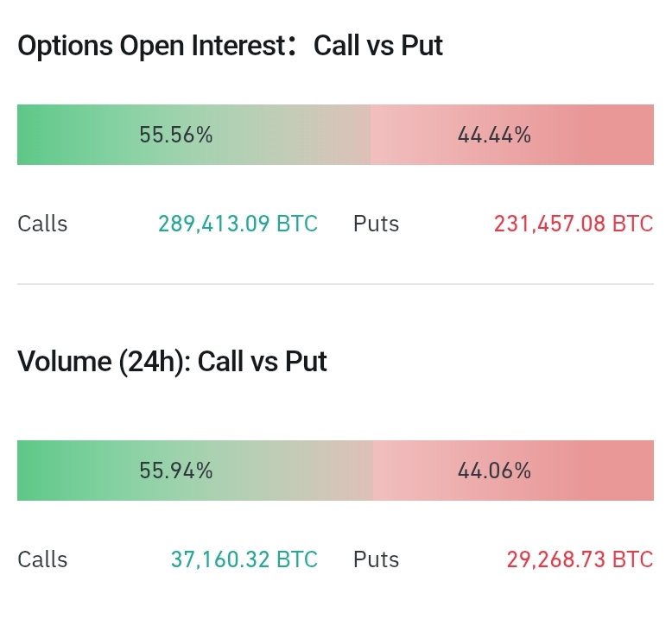
Task: Click the 55.94% call volume percentage
Action: (x=176, y=471)
